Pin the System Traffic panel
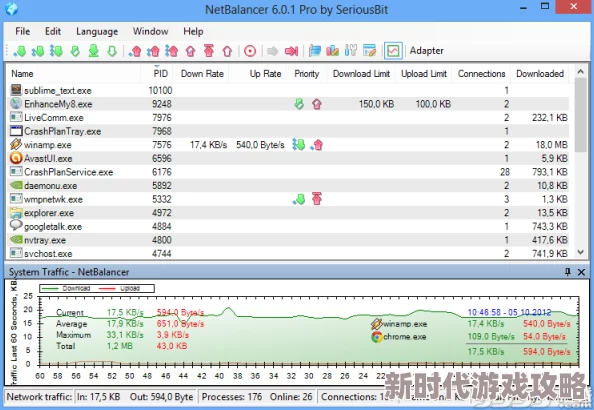The width and height of the screenshot is (594, 410). click(x=567, y=272)
